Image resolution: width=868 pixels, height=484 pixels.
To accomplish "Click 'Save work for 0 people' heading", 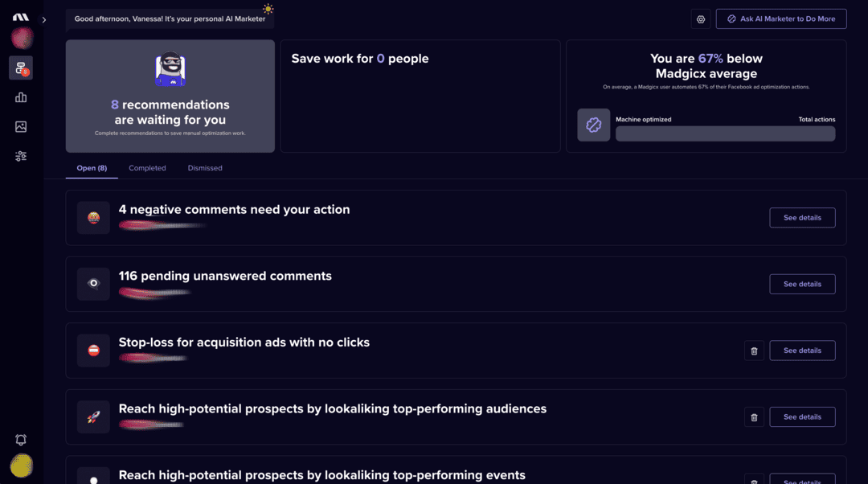I will tap(360, 59).
